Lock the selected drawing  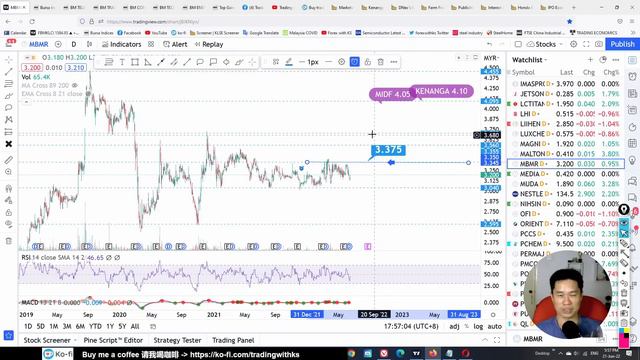367,62
